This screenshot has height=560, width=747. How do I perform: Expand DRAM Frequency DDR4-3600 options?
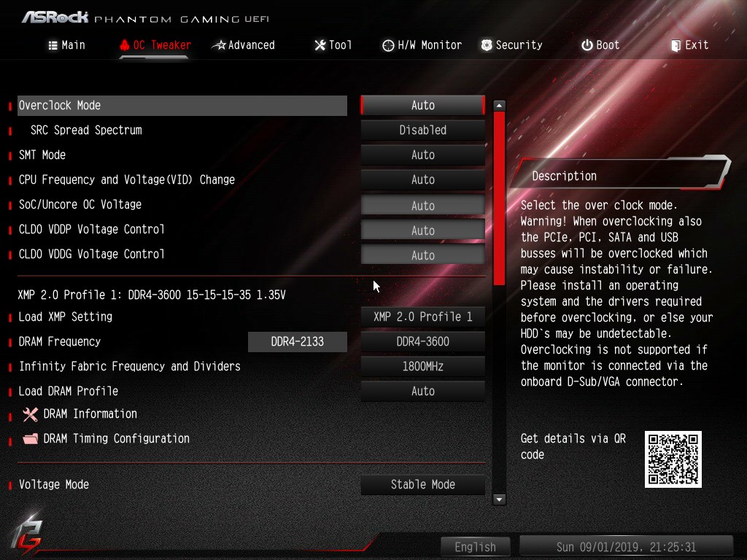(422, 342)
